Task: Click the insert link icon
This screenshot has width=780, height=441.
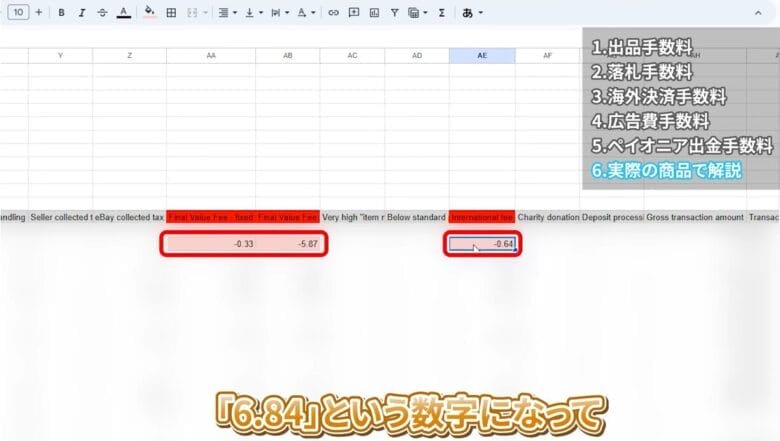Action: [x=334, y=13]
